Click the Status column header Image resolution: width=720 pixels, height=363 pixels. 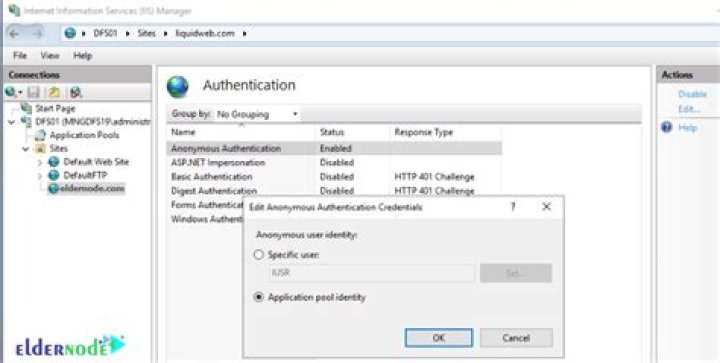click(332, 132)
